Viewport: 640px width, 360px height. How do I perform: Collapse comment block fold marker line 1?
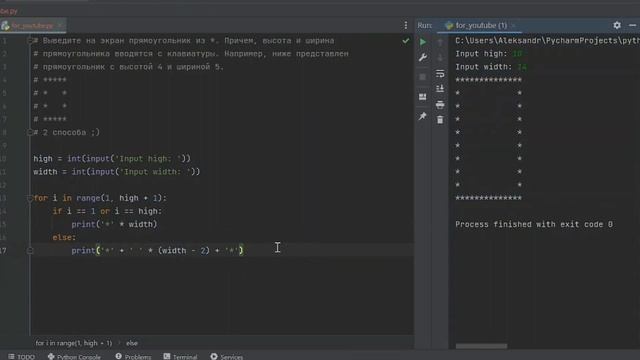(30, 40)
